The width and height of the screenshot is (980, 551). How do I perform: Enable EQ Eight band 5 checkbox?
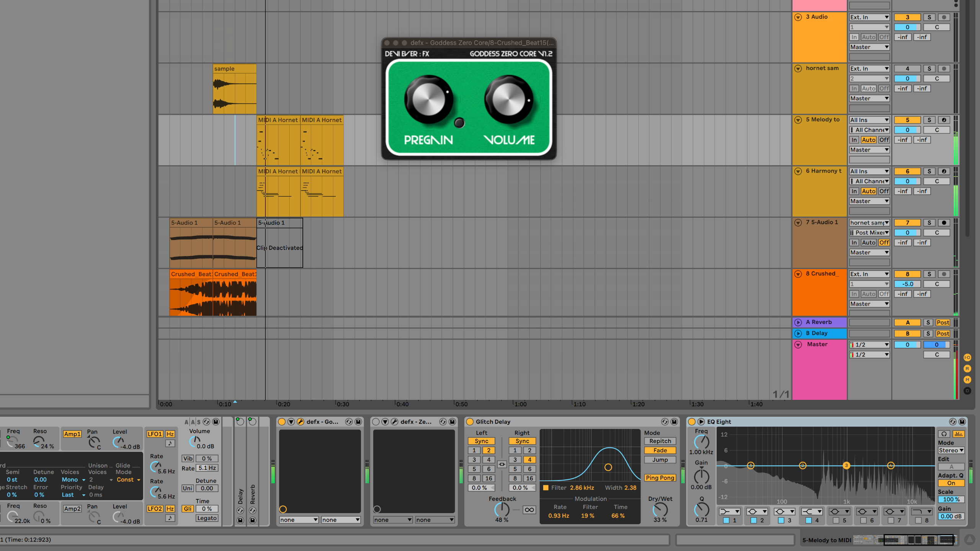[836, 520]
